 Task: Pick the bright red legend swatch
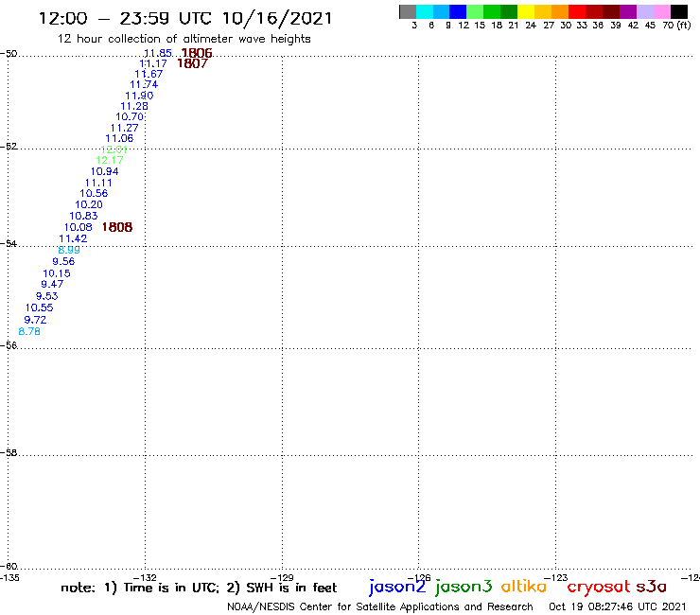(x=577, y=11)
